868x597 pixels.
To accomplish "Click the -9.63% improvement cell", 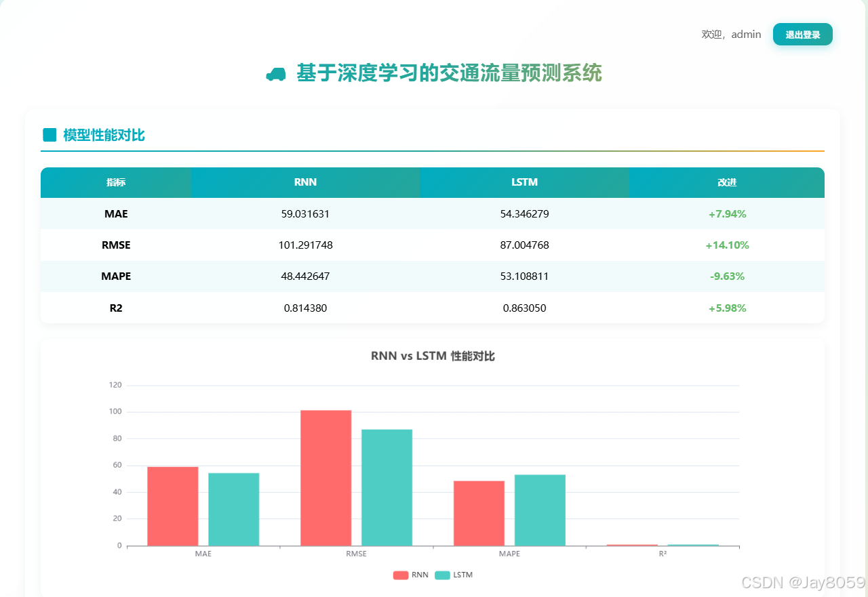I will 727,276.
